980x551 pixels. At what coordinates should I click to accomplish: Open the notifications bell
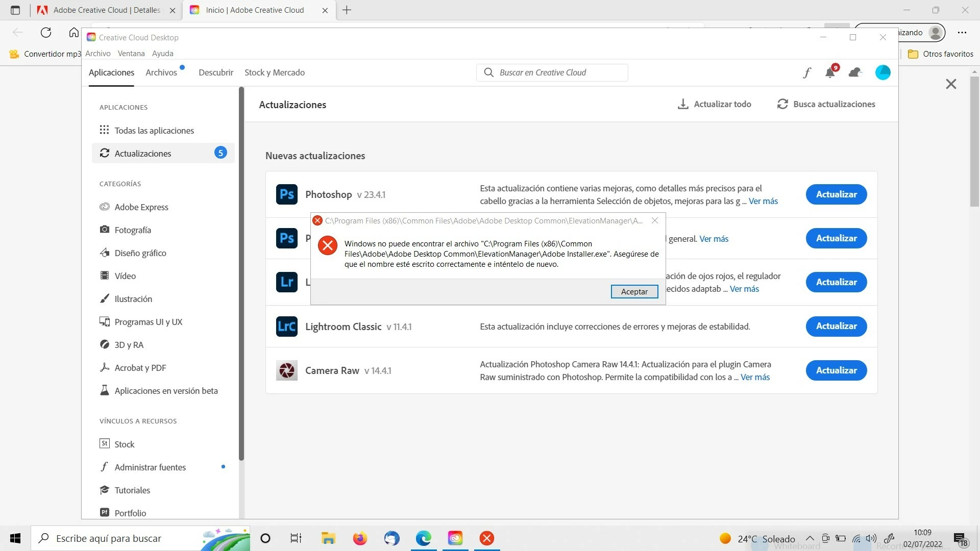point(830,73)
